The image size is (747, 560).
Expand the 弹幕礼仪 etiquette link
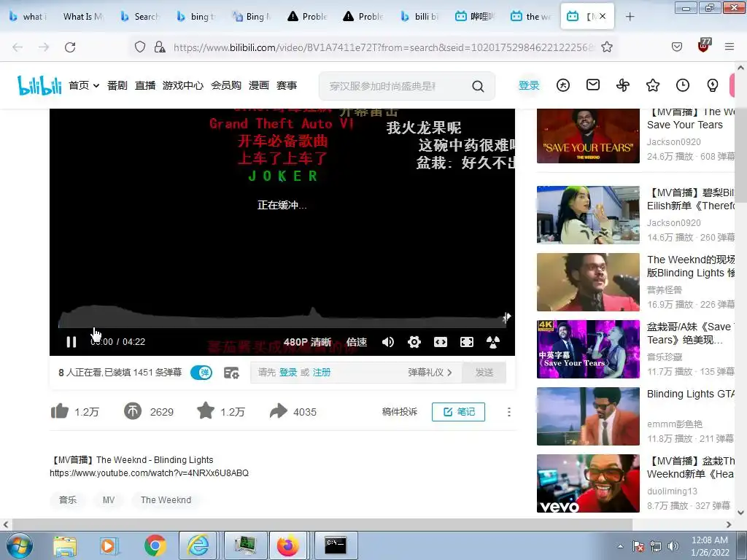coord(430,373)
